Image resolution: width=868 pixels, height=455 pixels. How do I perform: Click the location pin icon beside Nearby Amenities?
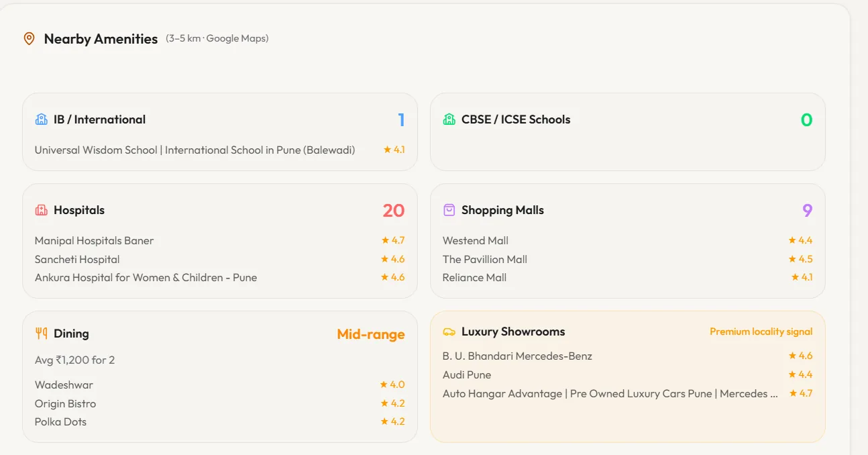tap(29, 39)
